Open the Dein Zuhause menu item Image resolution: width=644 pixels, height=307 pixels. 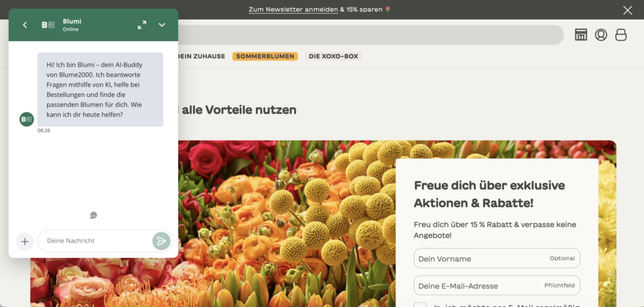[202, 56]
